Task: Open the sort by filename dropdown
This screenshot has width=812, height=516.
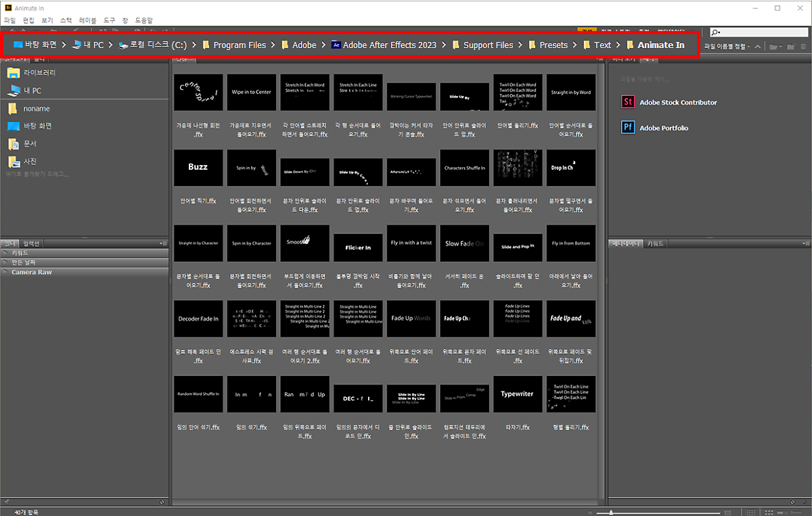Action: (x=727, y=46)
